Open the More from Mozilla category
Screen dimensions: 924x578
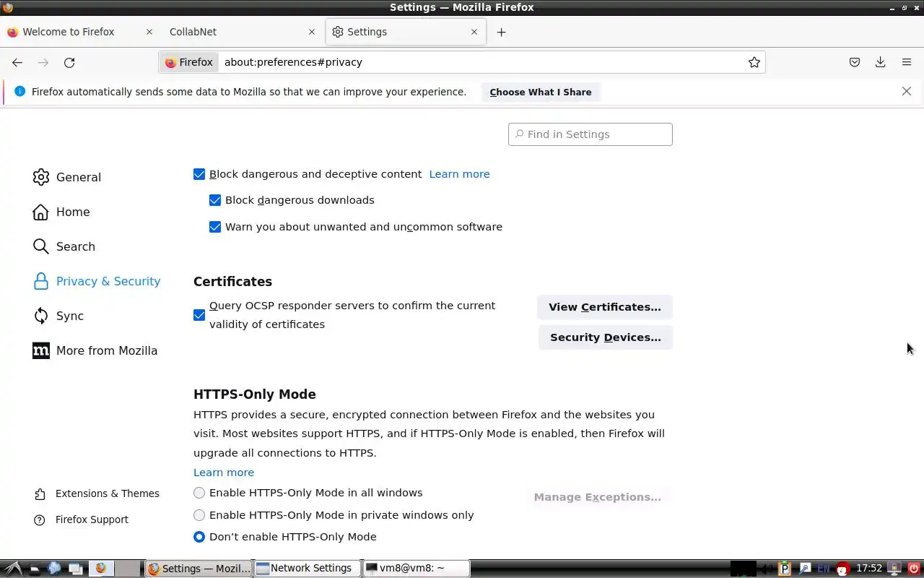click(x=95, y=350)
